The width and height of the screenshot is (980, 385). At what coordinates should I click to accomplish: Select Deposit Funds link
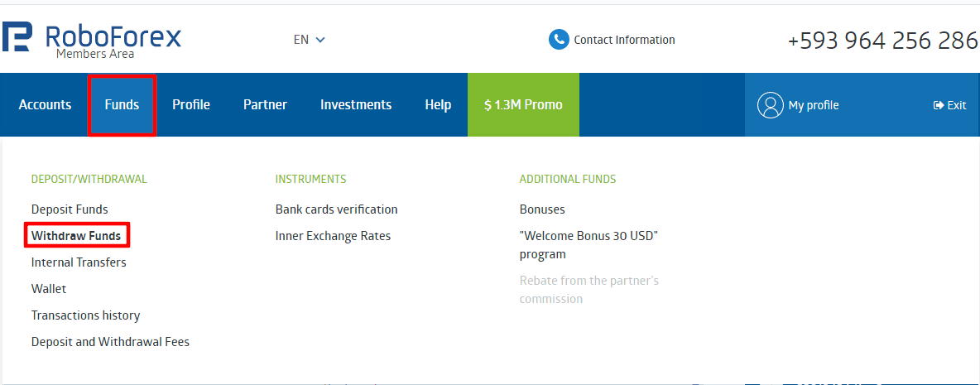[70, 209]
